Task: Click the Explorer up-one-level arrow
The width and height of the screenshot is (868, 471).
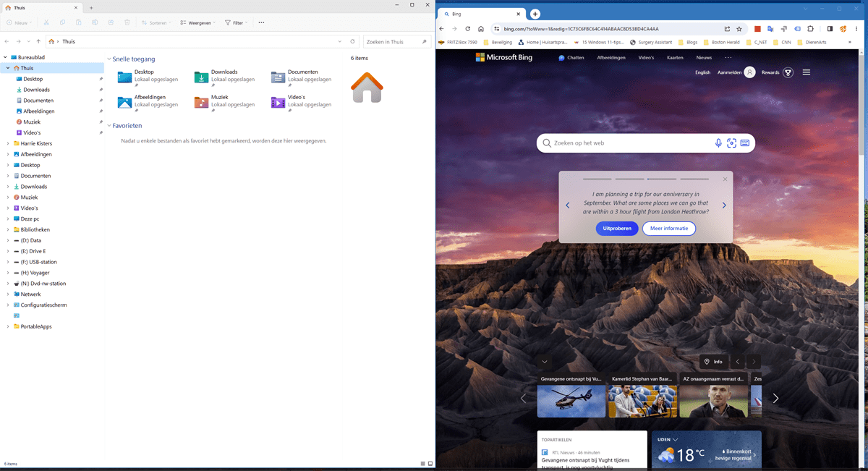Action: 38,42
